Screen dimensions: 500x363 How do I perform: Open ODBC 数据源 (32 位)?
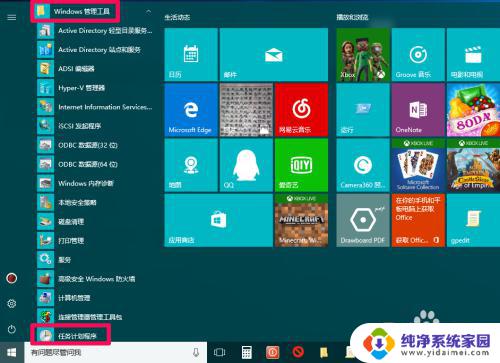pyautogui.click(x=95, y=145)
